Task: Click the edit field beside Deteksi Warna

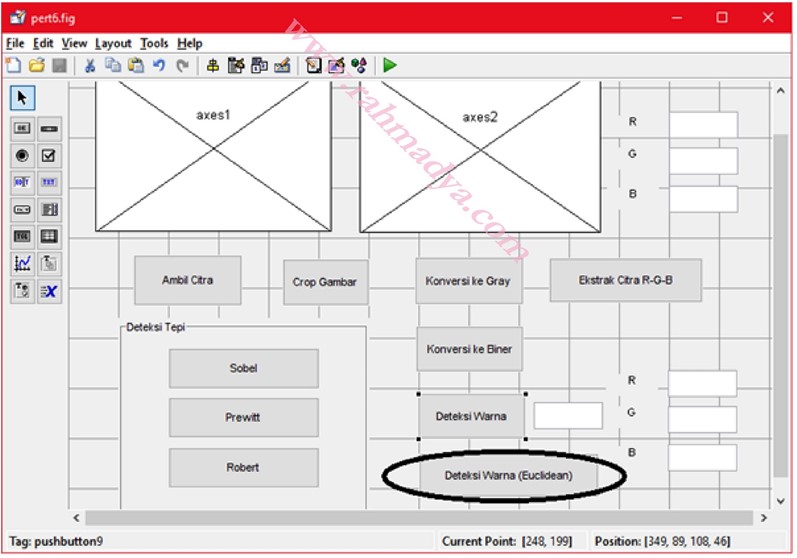Action: point(567,416)
